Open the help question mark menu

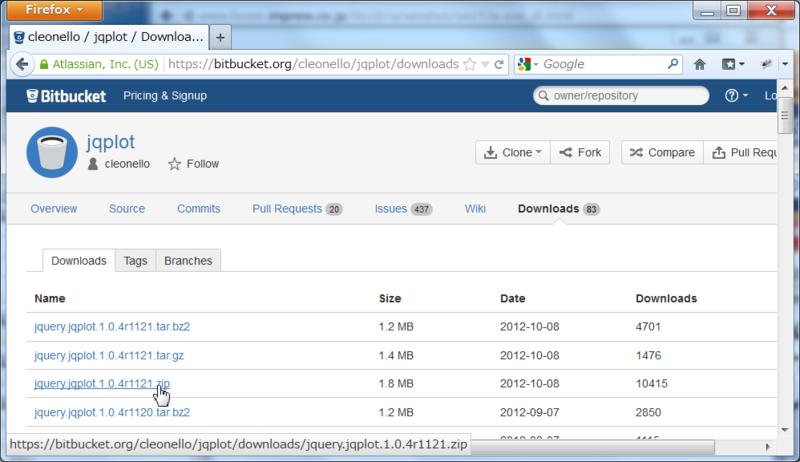coord(736,95)
